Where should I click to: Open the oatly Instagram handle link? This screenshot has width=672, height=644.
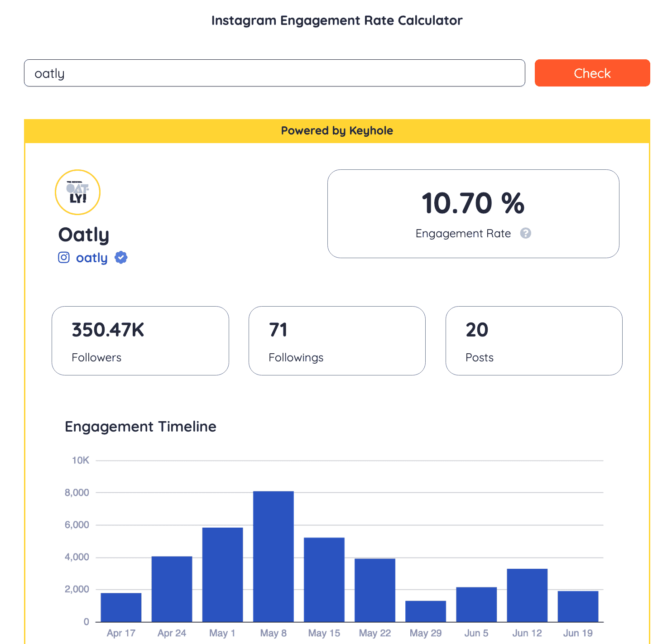(92, 258)
